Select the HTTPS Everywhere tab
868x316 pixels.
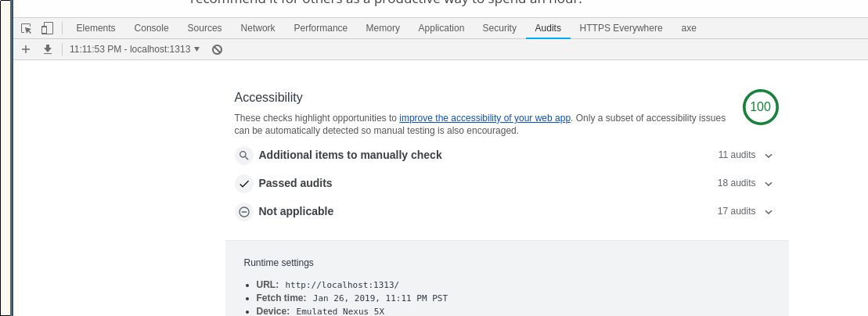[621, 28]
